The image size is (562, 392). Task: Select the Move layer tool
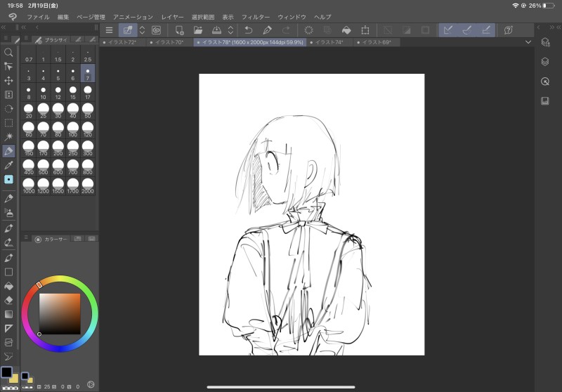8,81
